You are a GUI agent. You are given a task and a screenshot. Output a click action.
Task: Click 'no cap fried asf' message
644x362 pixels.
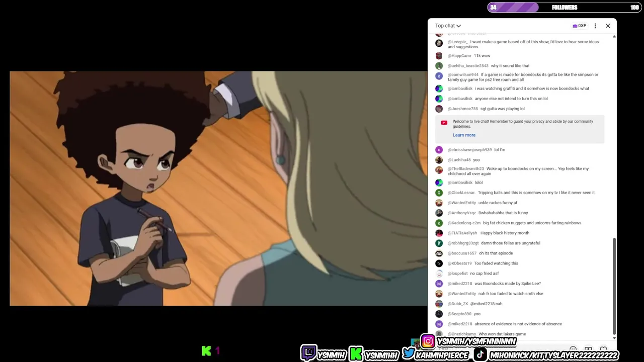click(485, 274)
